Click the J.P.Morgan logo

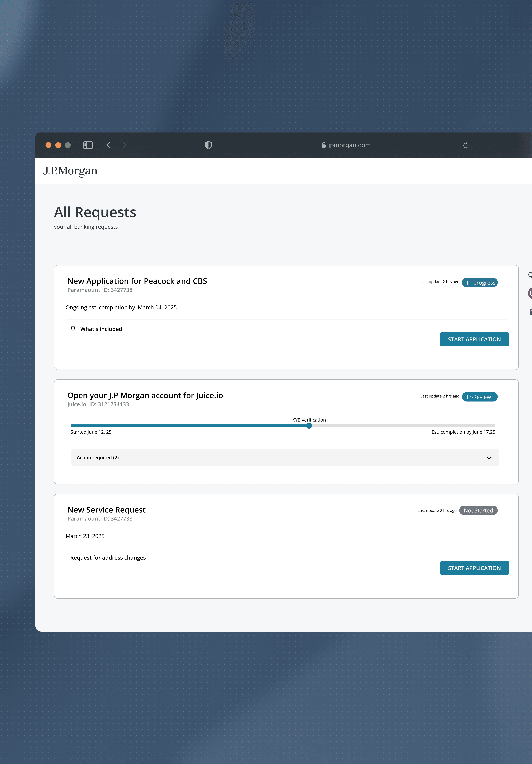[70, 171]
